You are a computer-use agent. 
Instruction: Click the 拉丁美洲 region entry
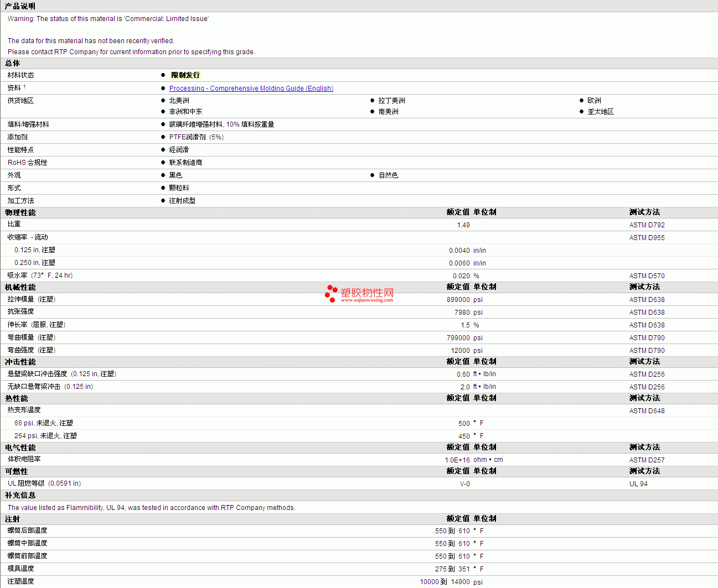[x=392, y=101]
